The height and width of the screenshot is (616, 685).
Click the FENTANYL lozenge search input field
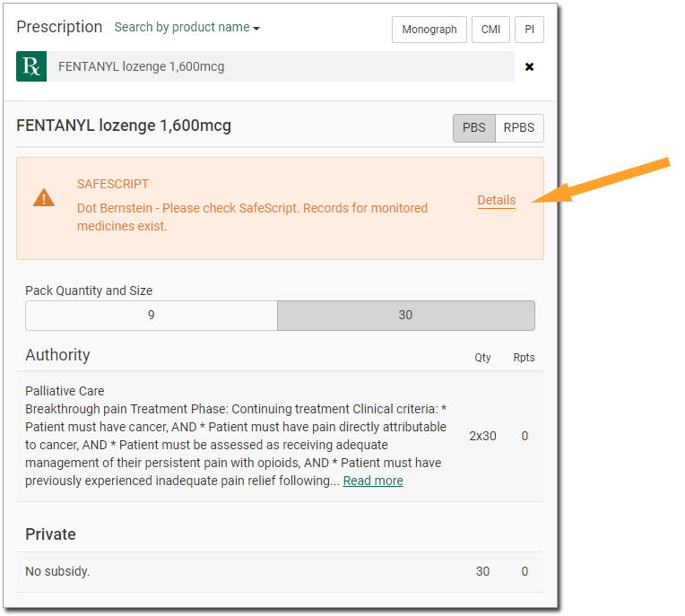pos(281,66)
